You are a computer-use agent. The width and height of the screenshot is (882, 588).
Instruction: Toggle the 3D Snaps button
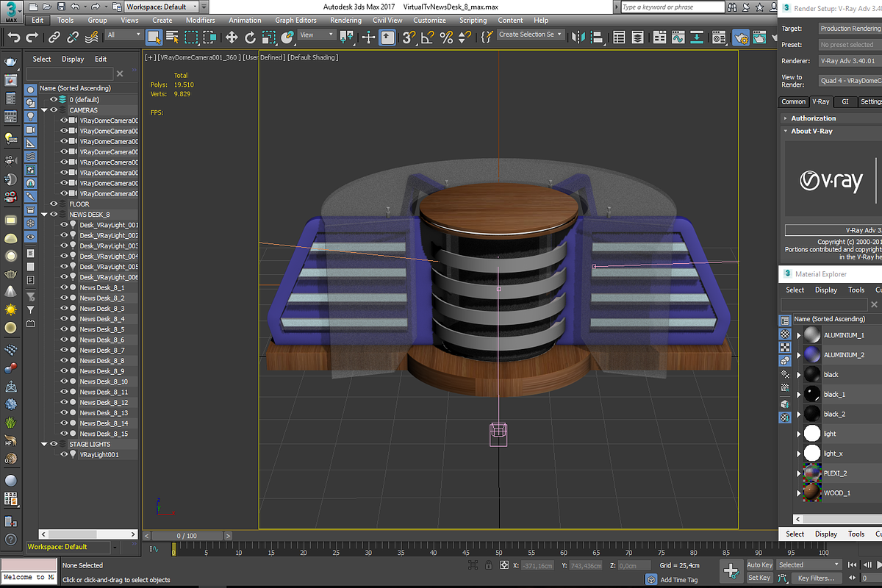(x=410, y=37)
